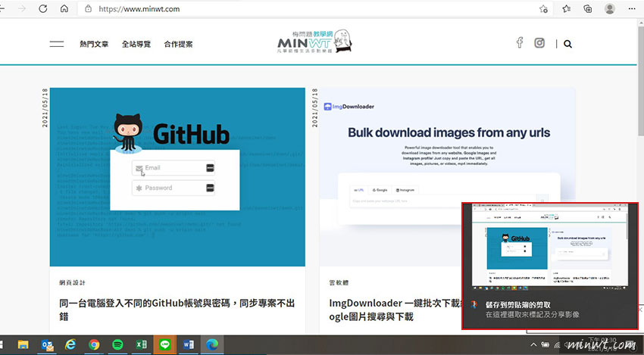Open the site hamburger menu

(x=57, y=44)
